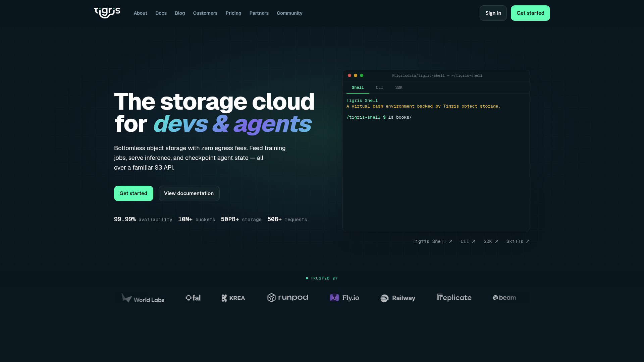Open the About nav item

(x=141, y=13)
